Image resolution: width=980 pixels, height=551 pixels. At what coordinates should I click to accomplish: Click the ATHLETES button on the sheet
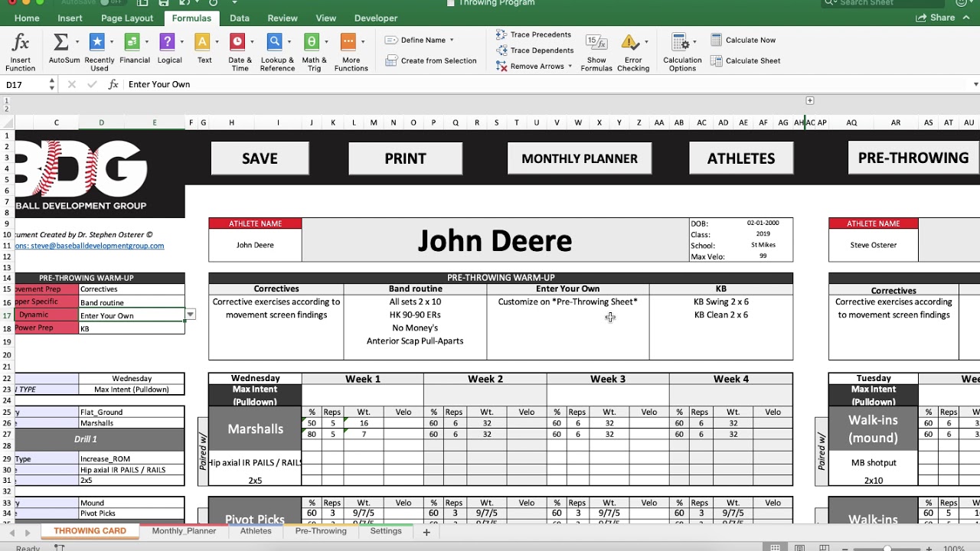[741, 158]
